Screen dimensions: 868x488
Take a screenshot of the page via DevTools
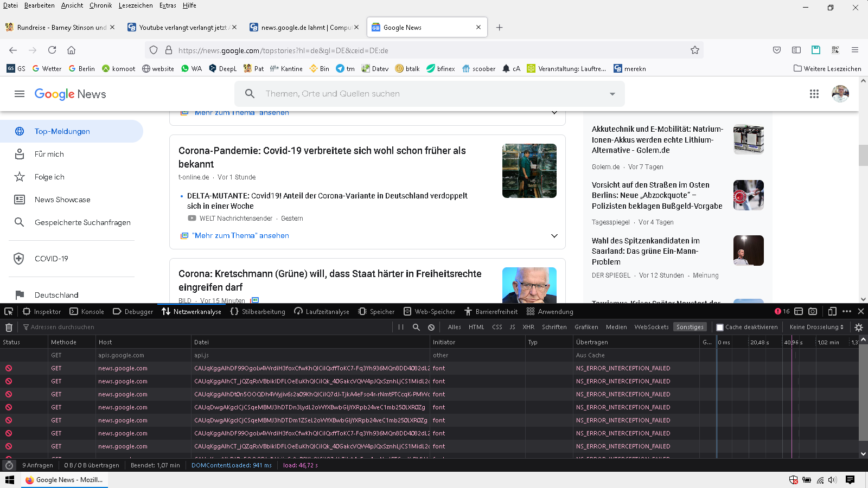[813, 311]
